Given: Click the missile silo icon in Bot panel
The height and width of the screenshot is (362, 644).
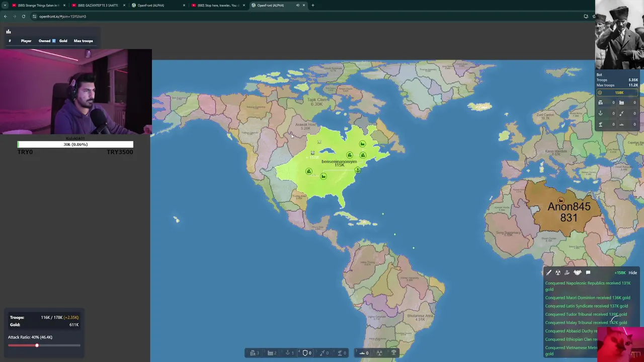Looking at the screenshot, I should [x=621, y=113].
